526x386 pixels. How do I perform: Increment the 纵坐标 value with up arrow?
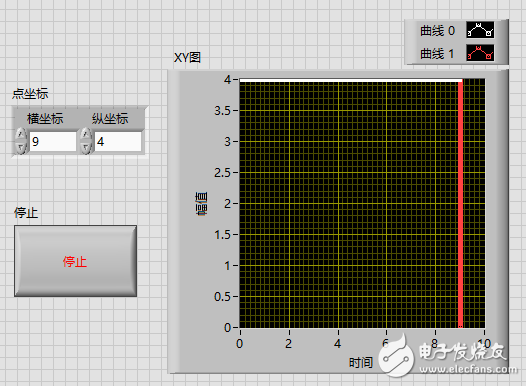86,134
